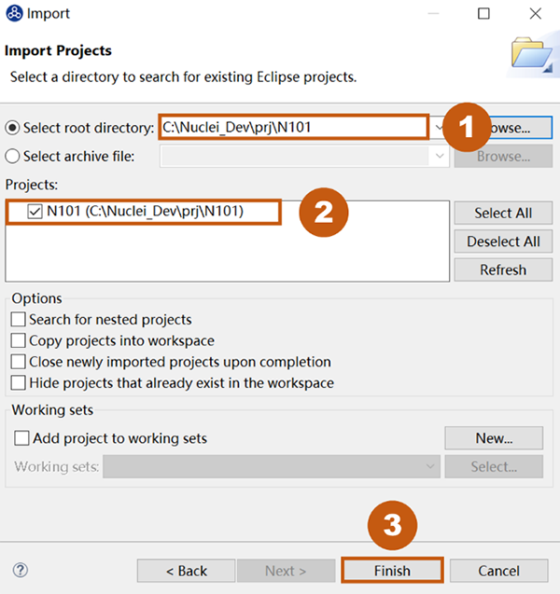Uncheck the N101 project checkbox
The image size is (560, 594).
pos(34,211)
